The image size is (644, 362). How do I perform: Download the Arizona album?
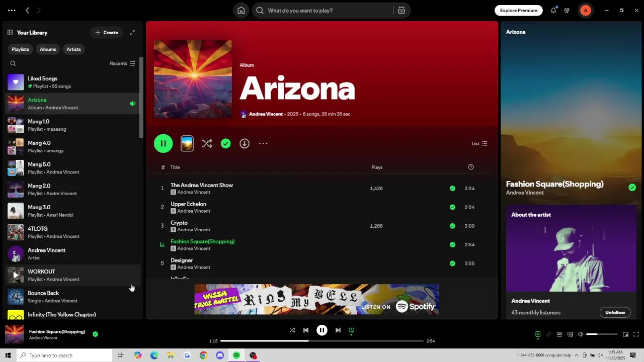click(245, 144)
